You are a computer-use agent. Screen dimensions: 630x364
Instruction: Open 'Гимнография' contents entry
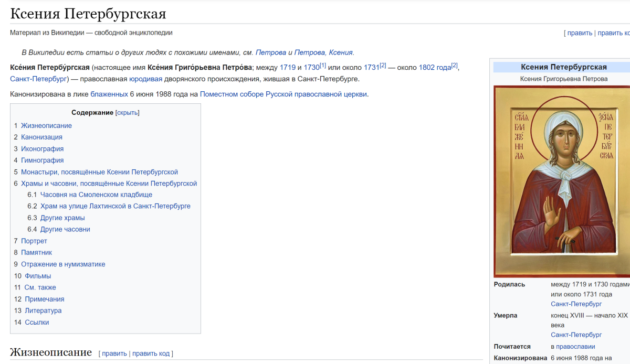(x=42, y=160)
